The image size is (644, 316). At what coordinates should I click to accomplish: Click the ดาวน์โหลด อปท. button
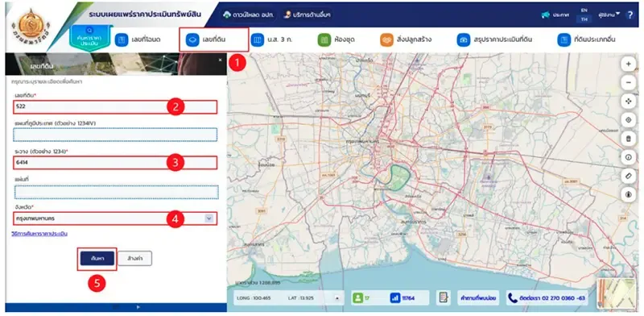click(249, 15)
